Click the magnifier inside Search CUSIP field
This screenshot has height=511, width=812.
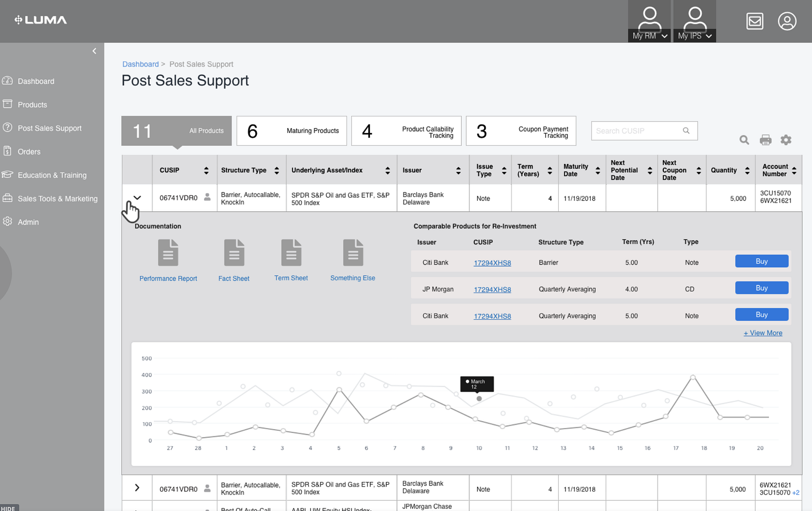click(686, 131)
